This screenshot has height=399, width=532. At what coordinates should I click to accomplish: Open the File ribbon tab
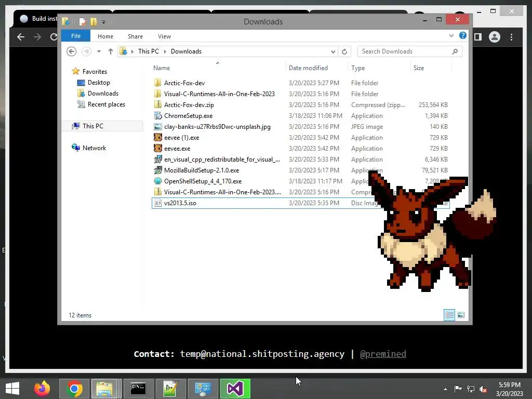76,36
